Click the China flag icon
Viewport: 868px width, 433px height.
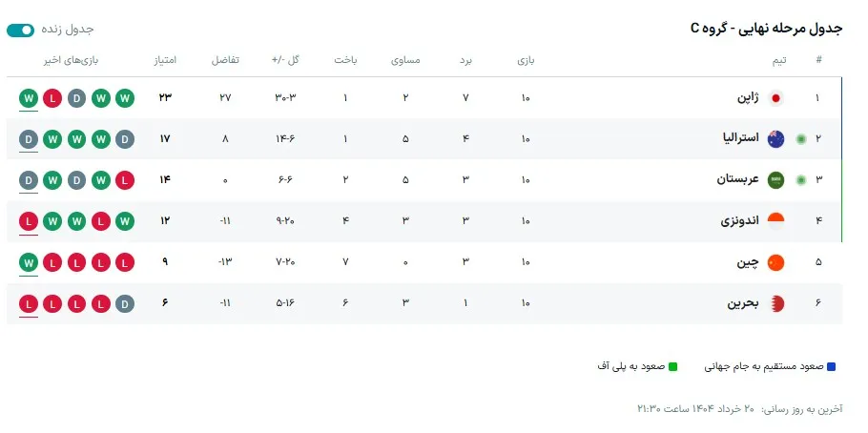click(775, 262)
